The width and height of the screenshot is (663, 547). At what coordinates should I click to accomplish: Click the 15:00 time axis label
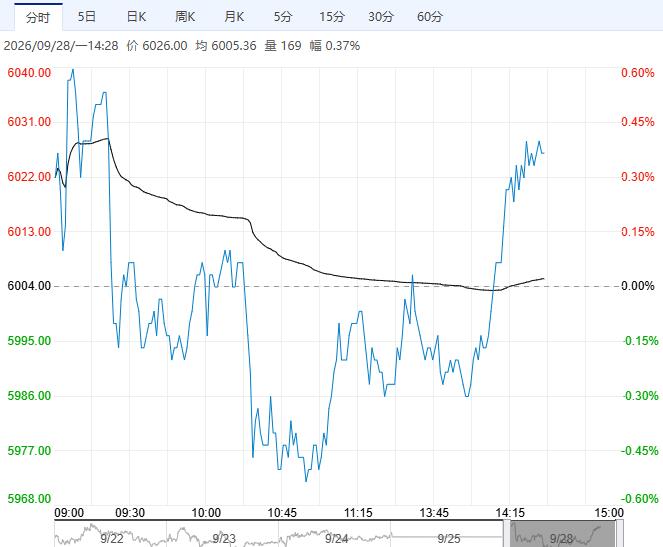[609, 513]
